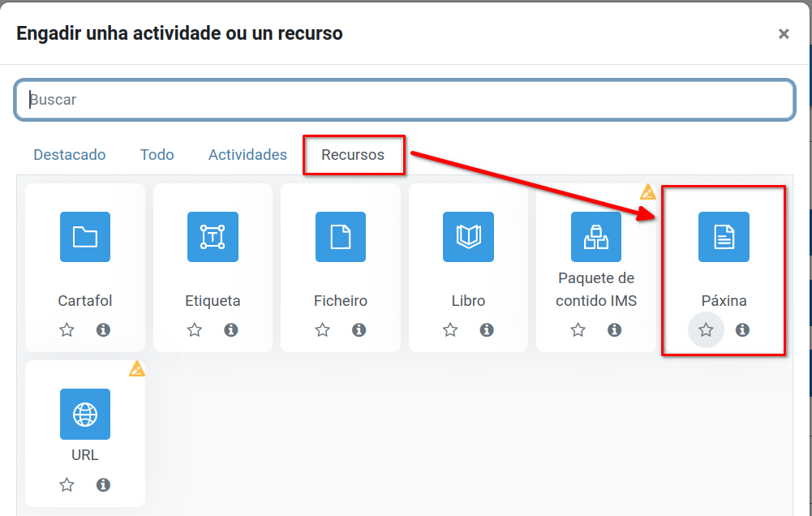The width and height of the screenshot is (812, 516).
Task: Star the Páxina resource as favourite
Action: [706, 330]
